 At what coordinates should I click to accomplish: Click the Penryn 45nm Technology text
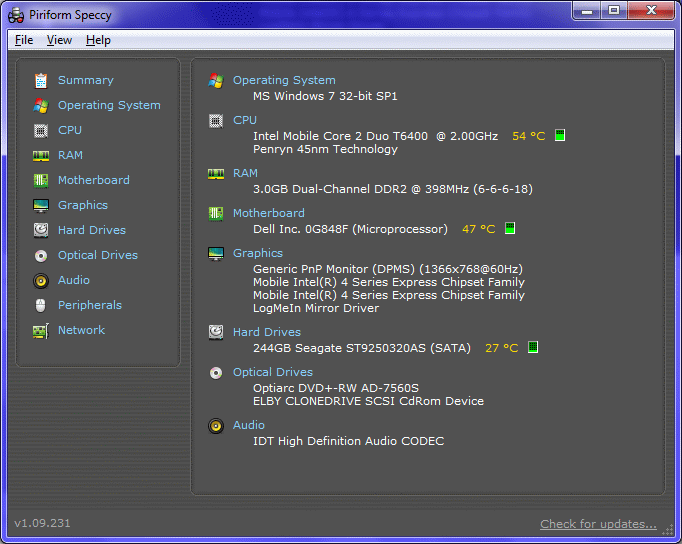point(325,150)
